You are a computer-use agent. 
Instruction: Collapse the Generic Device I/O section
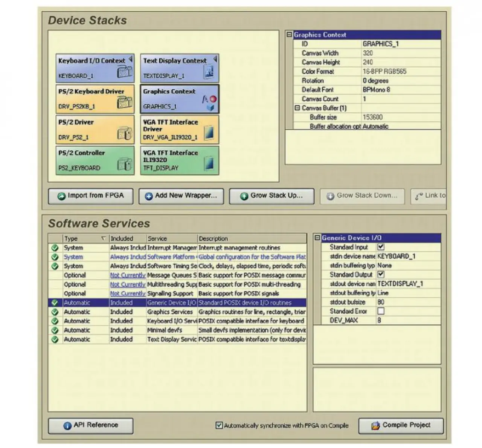[x=317, y=238]
